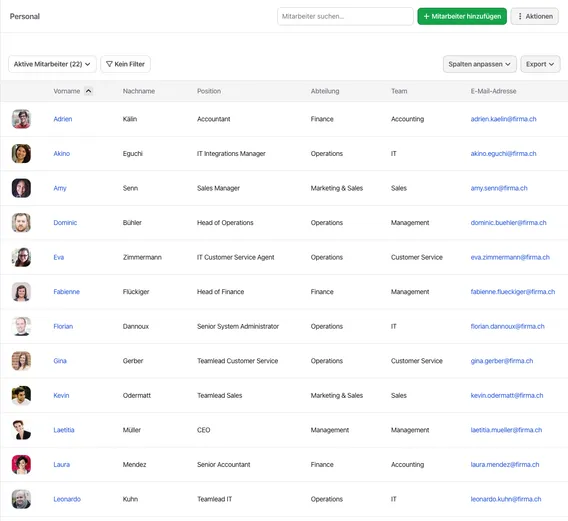Click email akino.eguchi@firma.ch
568x521 pixels.
pos(503,154)
